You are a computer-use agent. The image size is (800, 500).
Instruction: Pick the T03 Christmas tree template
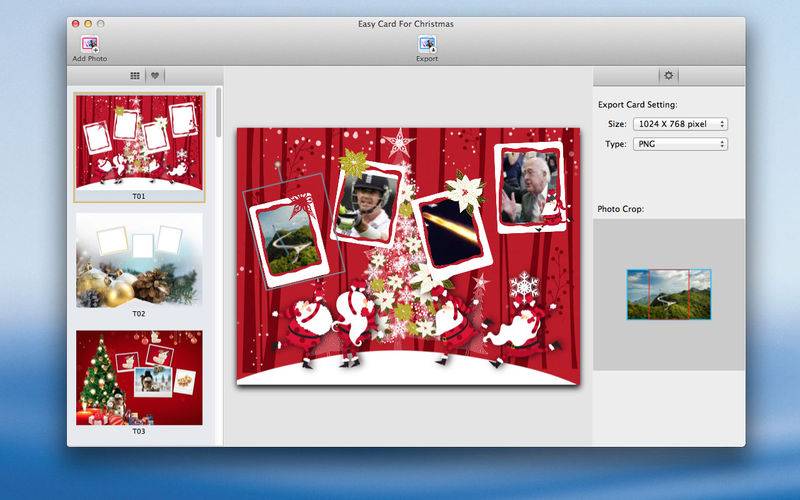139,378
